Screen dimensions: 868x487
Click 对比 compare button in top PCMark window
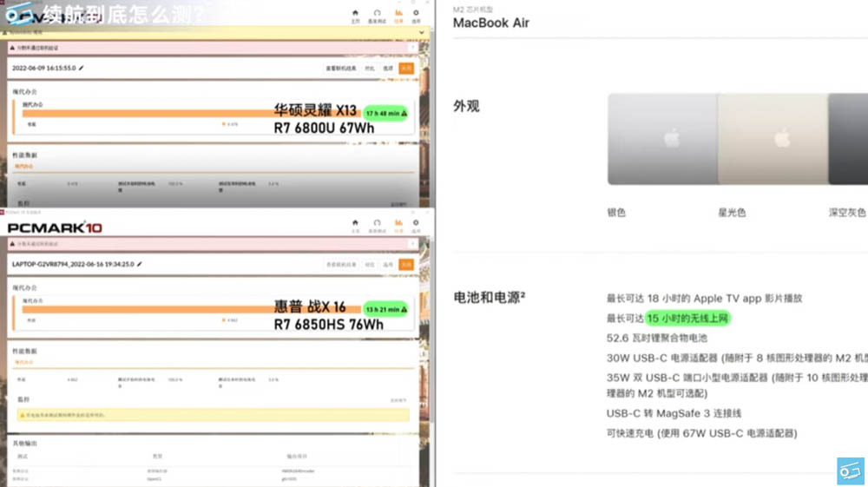(370, 68)
